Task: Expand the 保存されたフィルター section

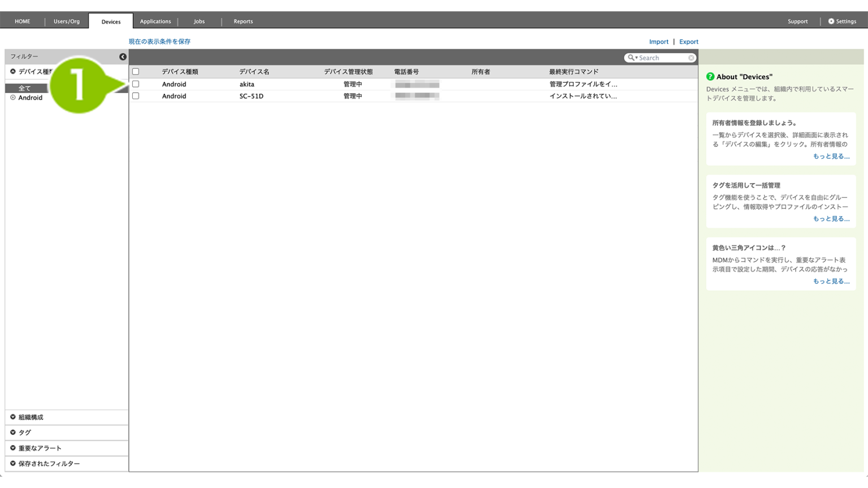Action: click(13, 464)
